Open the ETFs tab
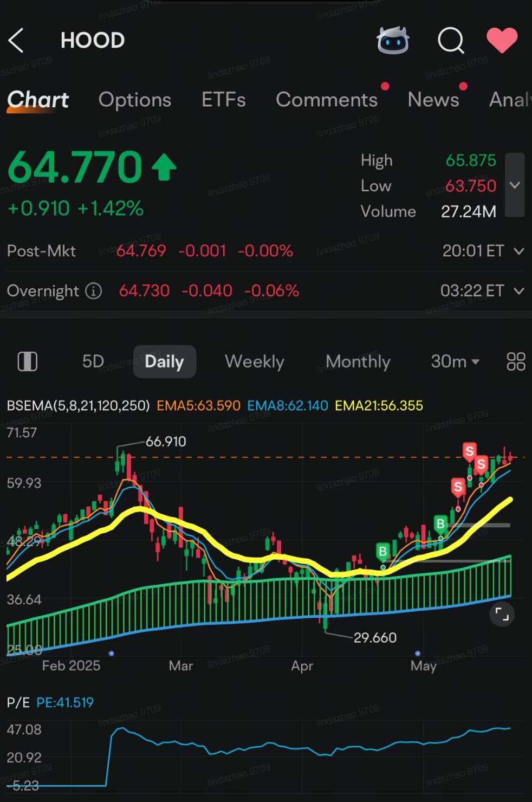532x802 pixels. click(224, 100)
